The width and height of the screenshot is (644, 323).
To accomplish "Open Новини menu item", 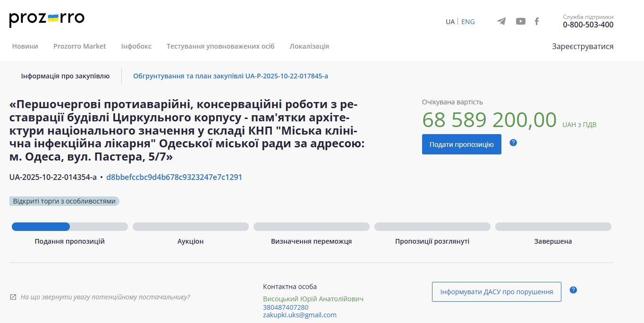I will [x=25, y=46].
